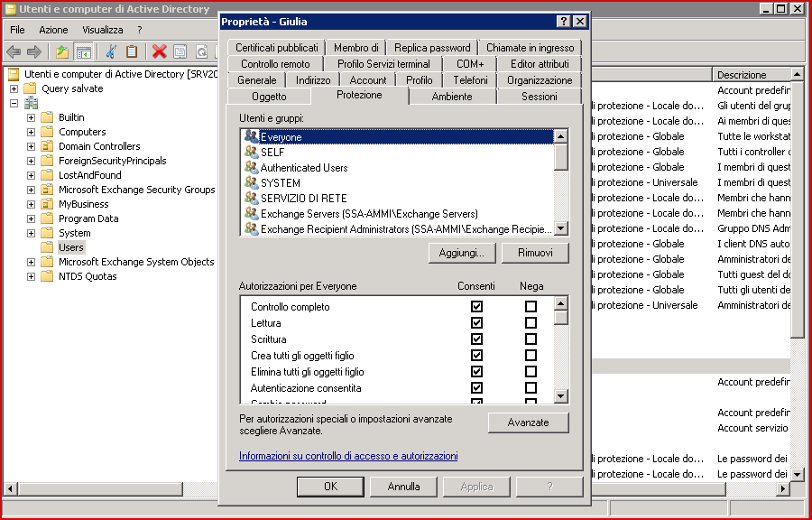The width and height of the screenshot is (812, 520).
Task: Click the Properties icon in the toolbar
Action: coord(180,51)
